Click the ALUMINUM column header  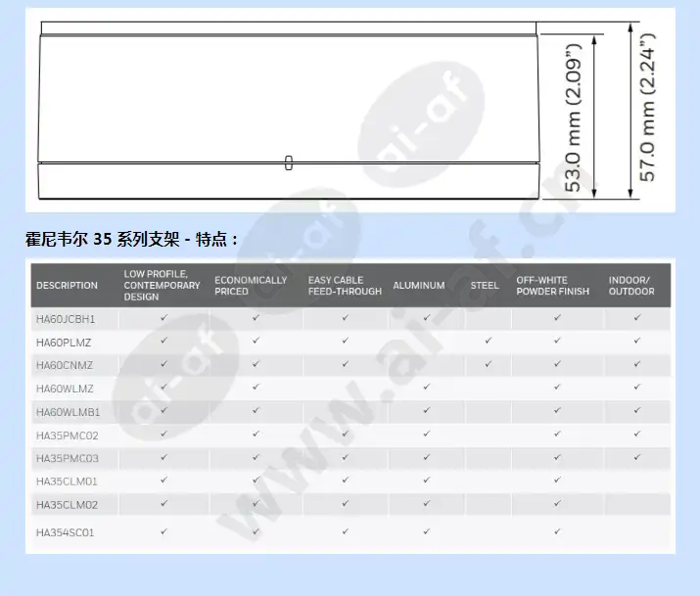[419, 286]
